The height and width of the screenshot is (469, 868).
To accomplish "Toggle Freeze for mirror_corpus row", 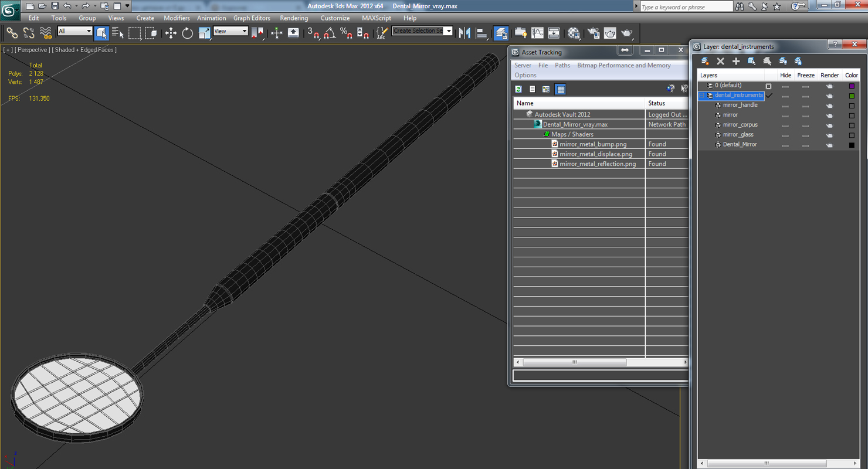I will pyautogui.click(x=805, y=125).
